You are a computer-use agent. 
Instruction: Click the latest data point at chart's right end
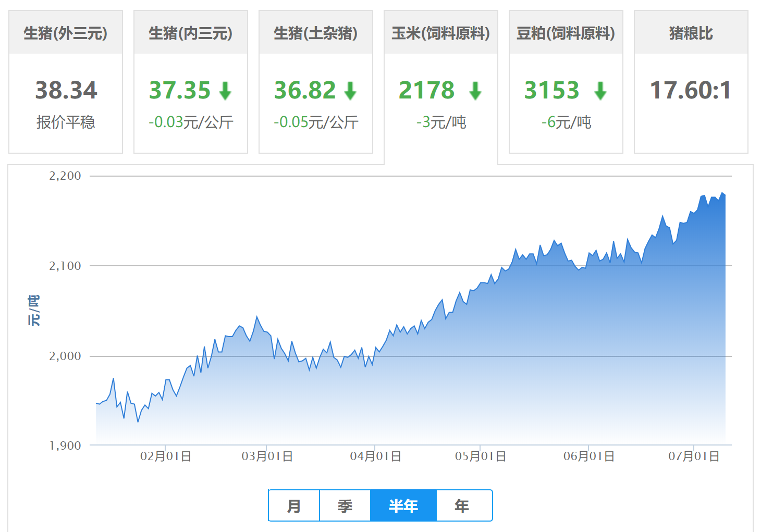point(725,195)
